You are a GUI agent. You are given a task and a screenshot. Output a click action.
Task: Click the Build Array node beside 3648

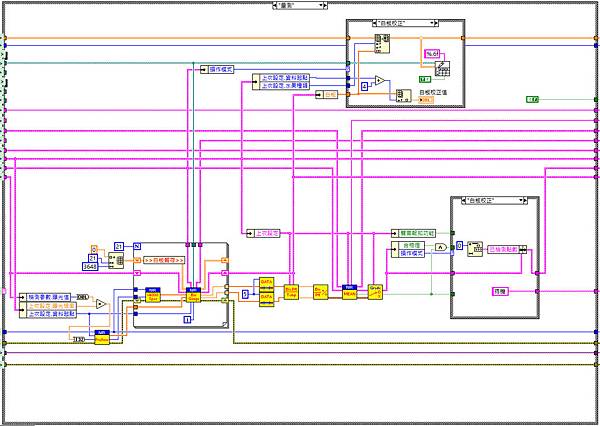pyautogui.click(x=118, y=258)
